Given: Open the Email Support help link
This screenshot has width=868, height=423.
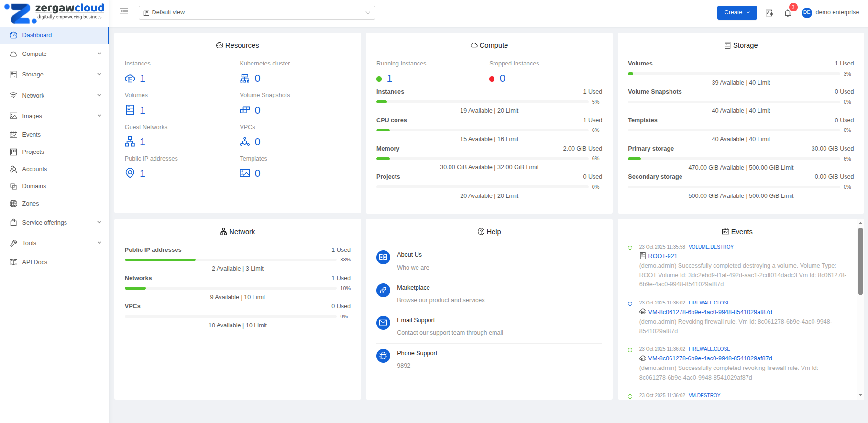Looking at the screenshot, I should pyautogui.click(x=416, y=320).
